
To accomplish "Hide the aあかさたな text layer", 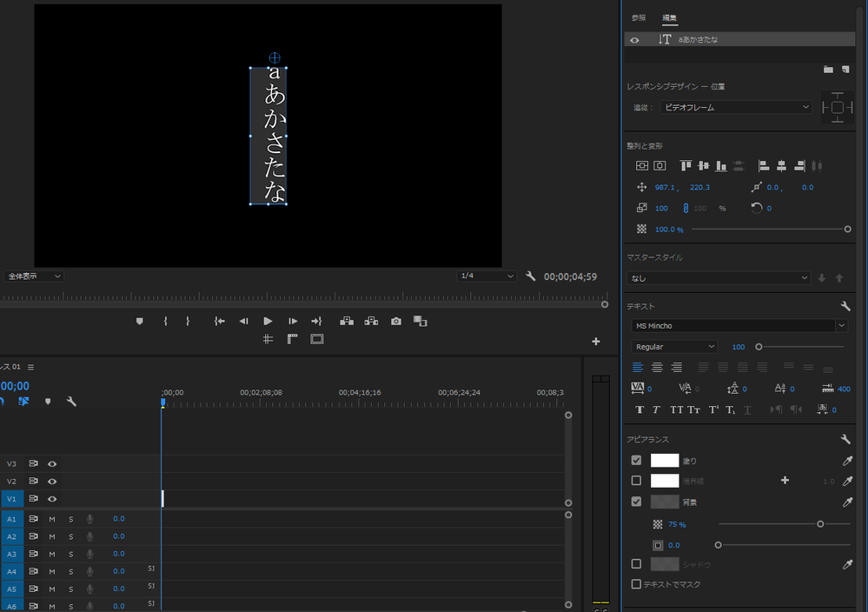I will (x=634, y=40).
